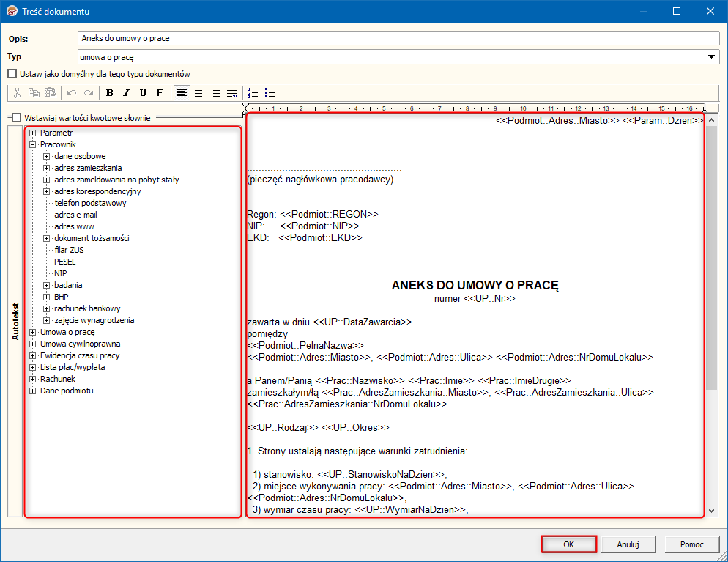Image resolution: width=728 pixels, height=562 pixels.
Task: Insert a numbered list
Action: point(253,93)
